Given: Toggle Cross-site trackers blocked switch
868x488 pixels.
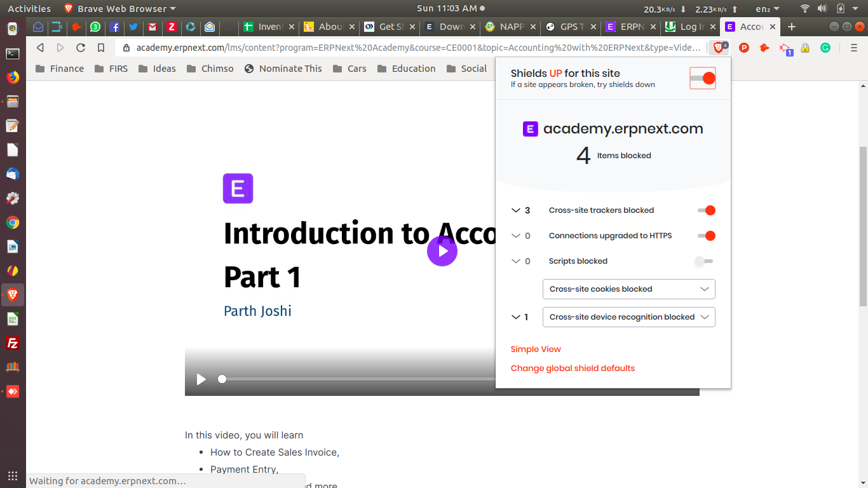Looking at the screenshot, I should 707,210.
